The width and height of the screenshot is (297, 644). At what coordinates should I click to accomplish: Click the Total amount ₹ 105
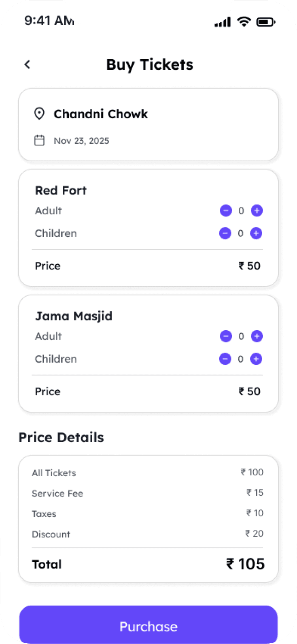(x=245, y=564)
